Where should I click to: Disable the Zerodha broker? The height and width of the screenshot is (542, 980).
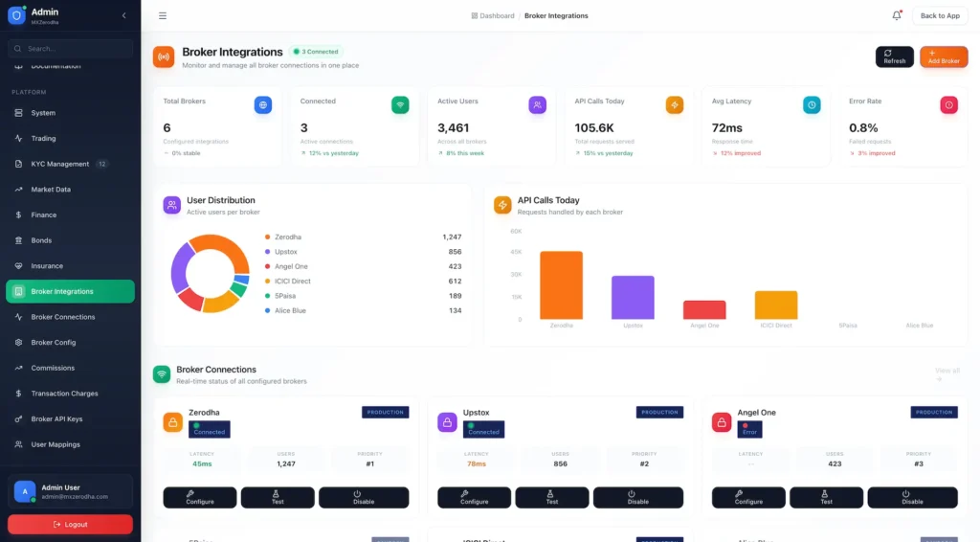coord(364,498)
